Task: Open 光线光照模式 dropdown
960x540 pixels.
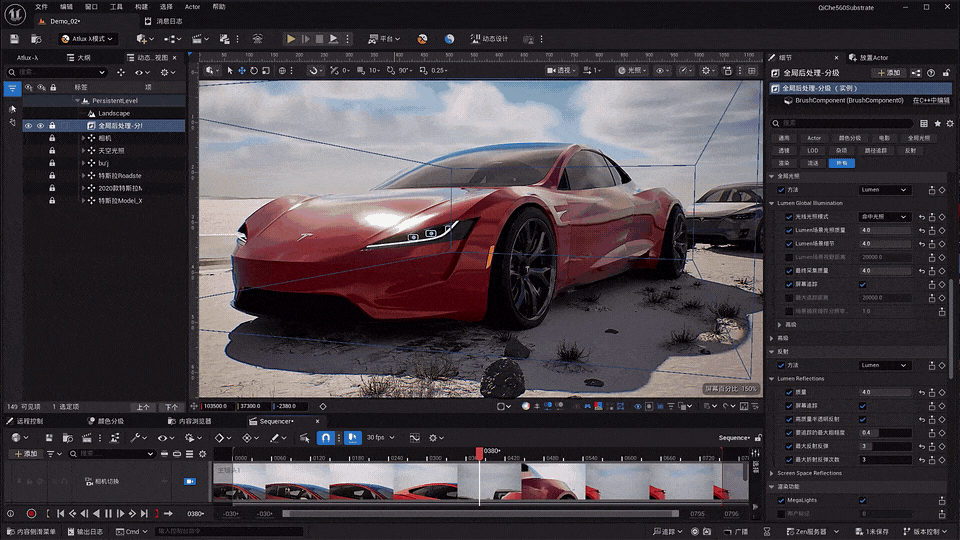Action: pyautogui.click(x=885, y=217)
